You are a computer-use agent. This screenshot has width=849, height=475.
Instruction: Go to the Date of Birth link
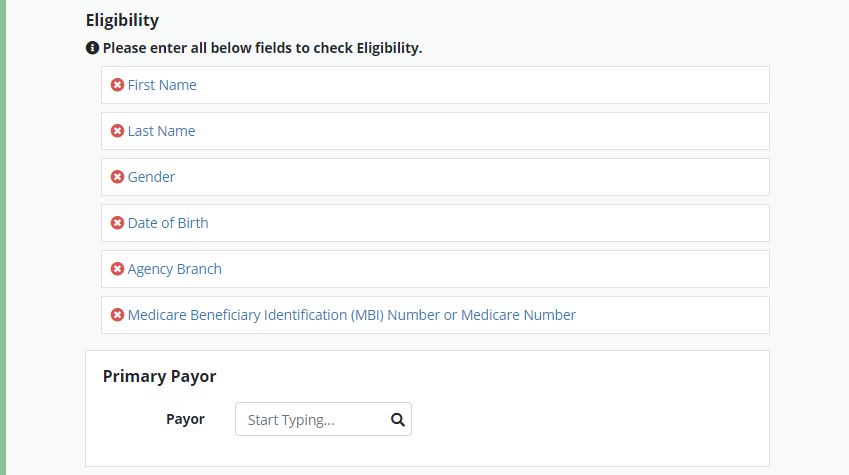point(168,223)
